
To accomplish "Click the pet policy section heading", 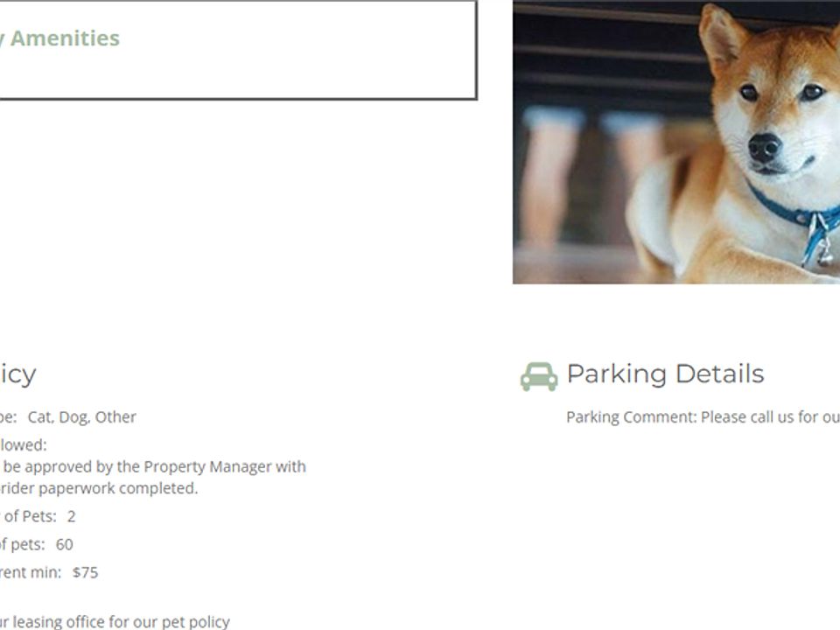I will [17, 374].
